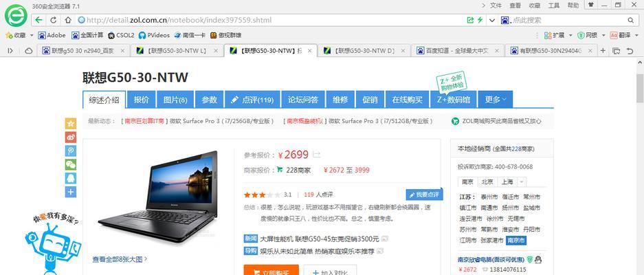Click the search magnifier icon
The image size is (644, 275).
[x=630, y=20]
